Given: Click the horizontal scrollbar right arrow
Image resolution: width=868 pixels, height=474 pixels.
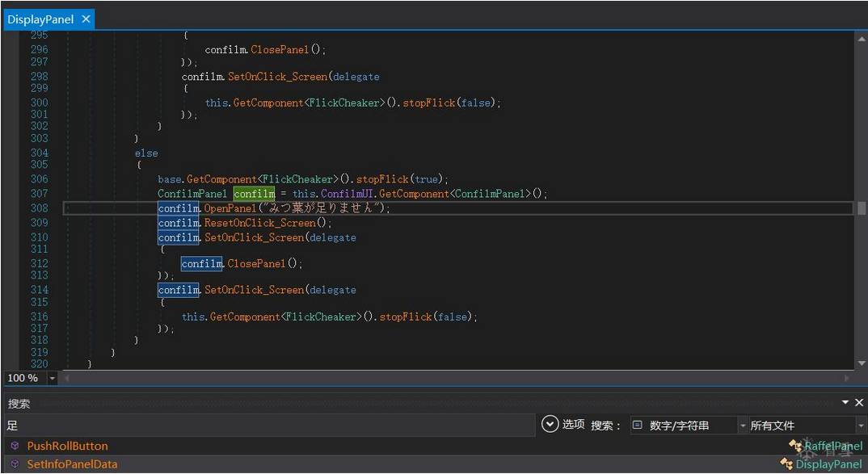Looking at the screenshot, I should coord(846,379).
